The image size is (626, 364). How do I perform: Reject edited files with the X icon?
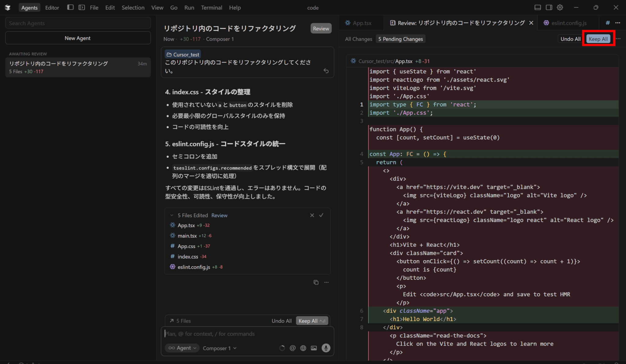pos(312,215)
